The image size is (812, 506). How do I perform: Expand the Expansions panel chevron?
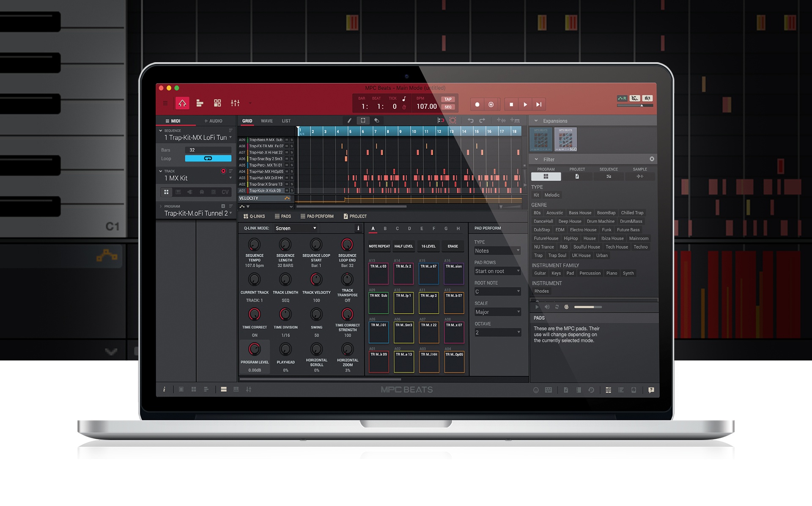(535, 121)
